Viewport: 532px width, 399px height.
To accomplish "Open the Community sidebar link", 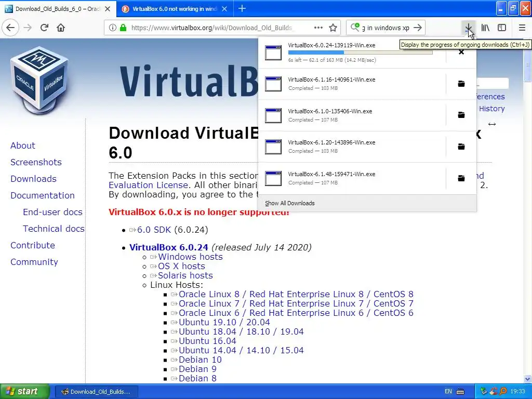I will tap(34, 262).
